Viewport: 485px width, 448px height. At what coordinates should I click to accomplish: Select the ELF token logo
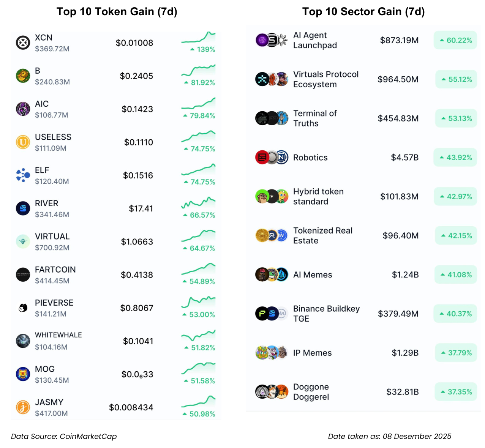pos(23,175)
